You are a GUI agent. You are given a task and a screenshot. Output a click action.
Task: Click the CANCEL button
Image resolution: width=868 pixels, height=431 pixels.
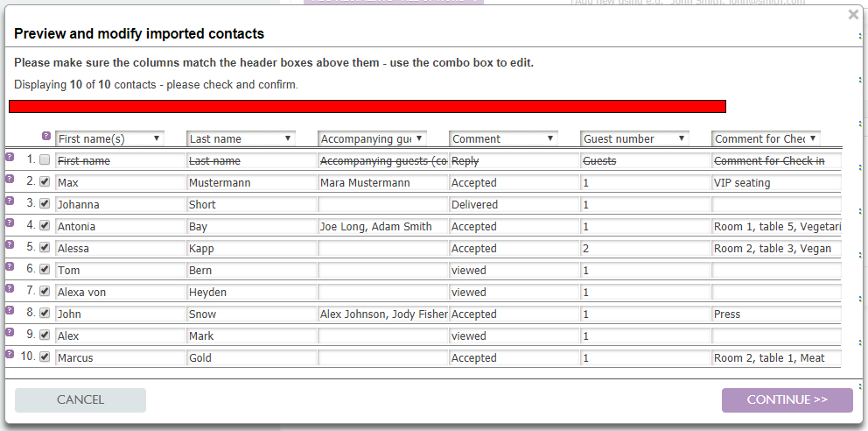pyautogui.click(x=80, y=400)
